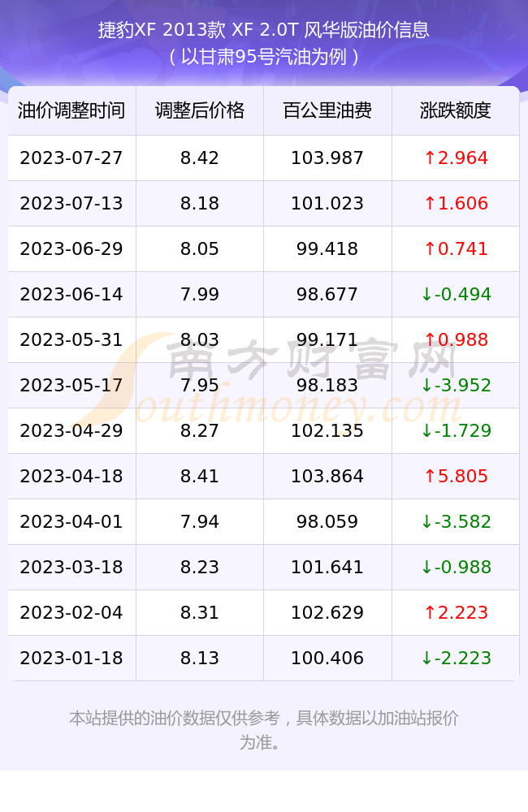528x812 pixels.
Task: Click the red up arrow beside 5.805
Action: click(430, 477)
